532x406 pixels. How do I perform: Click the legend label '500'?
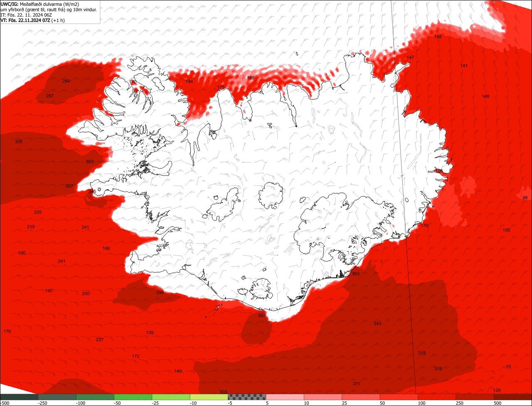coord(498,403)
